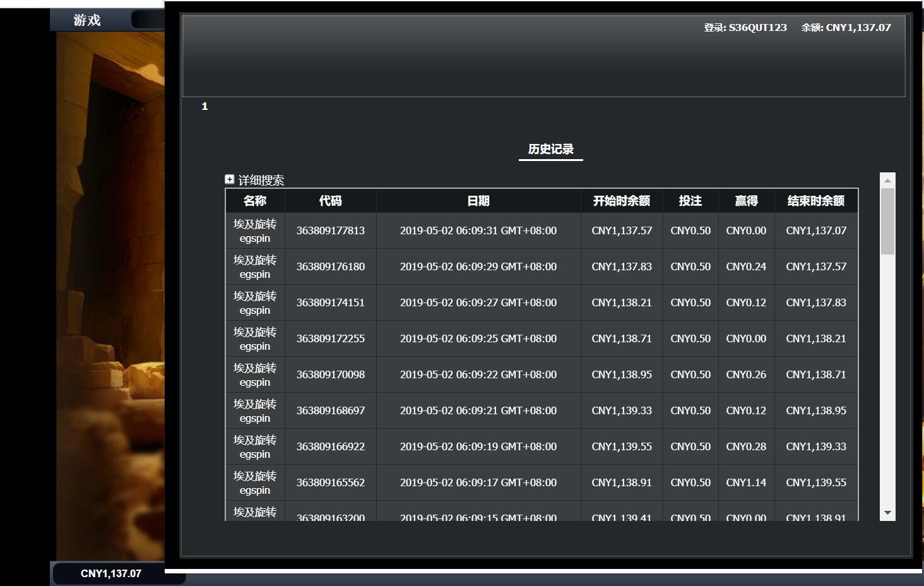
Task: Select code 363809172255
Action: (331, 338)
